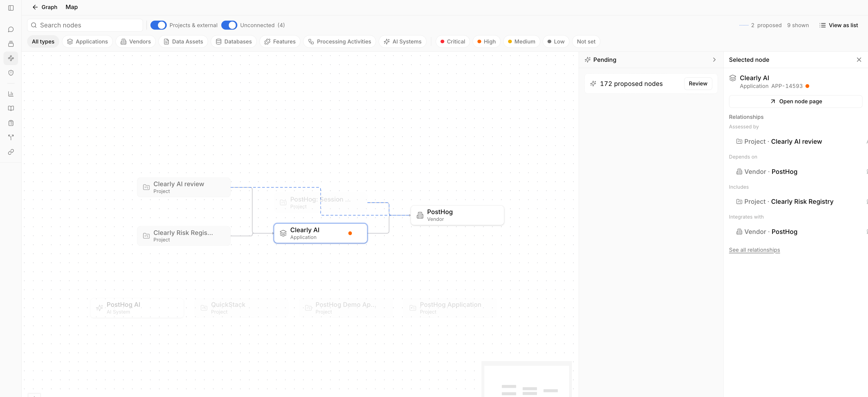Viewport: 868px width, 397px height.
Task: Select the All types filter
Action: tap(43, 41)
